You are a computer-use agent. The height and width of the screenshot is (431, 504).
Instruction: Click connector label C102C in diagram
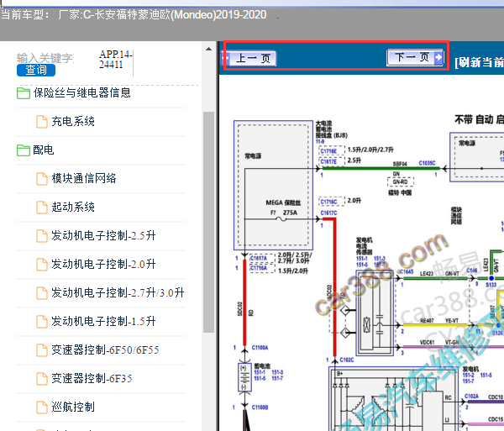(x=347, y=360)
